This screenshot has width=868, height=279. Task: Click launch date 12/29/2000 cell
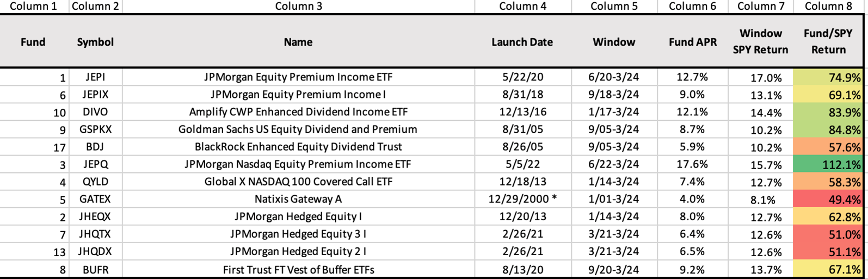[x=522, y=199]
